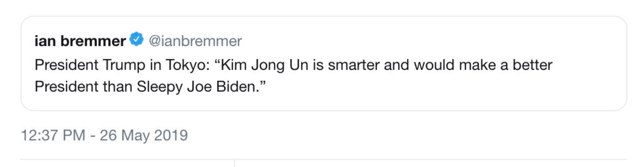Click the @ianbremmer handle
Screen dimensions: 644x167
(x=193, y=41)
